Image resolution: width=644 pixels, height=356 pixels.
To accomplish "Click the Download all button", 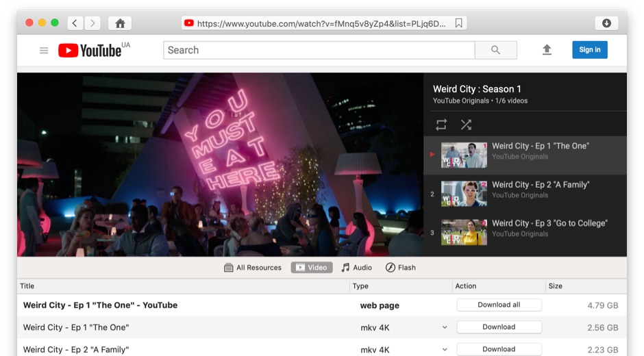I will pyautogui.click(x=499, y=305).
